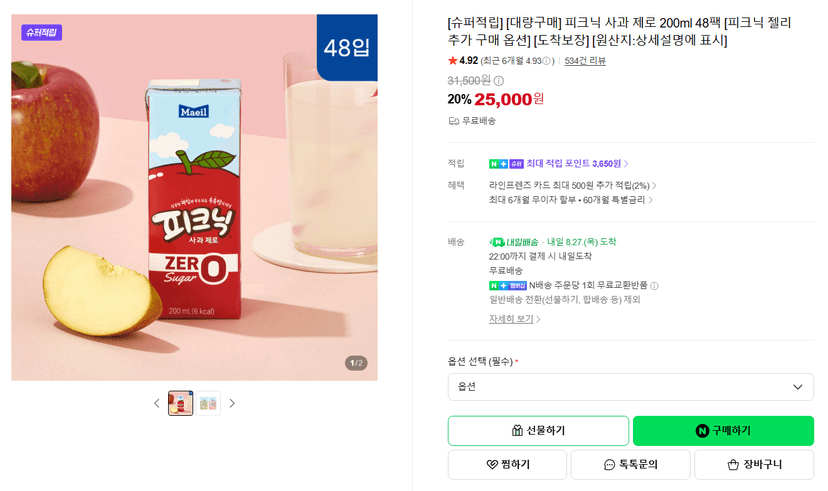Click the info icon beside recent 6-month rating
The image size is (828, 491).
pyautogui.click(x=547, y=61)
